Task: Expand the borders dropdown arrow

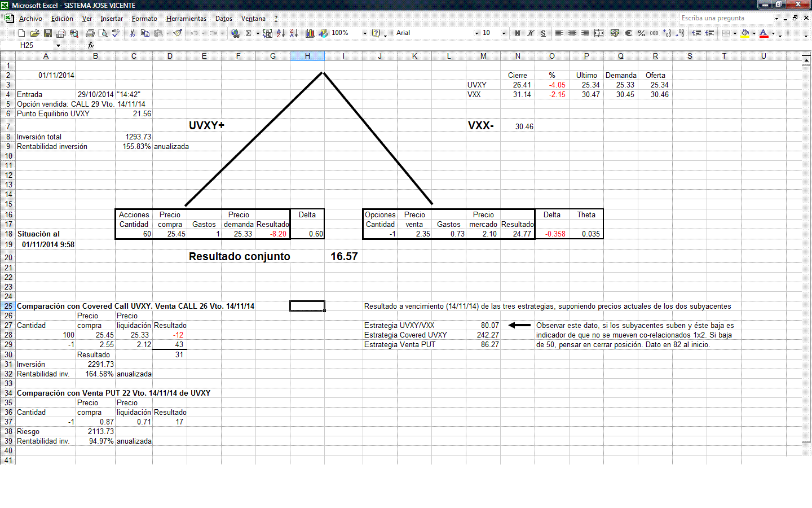Action: click(x=735, y=33)
